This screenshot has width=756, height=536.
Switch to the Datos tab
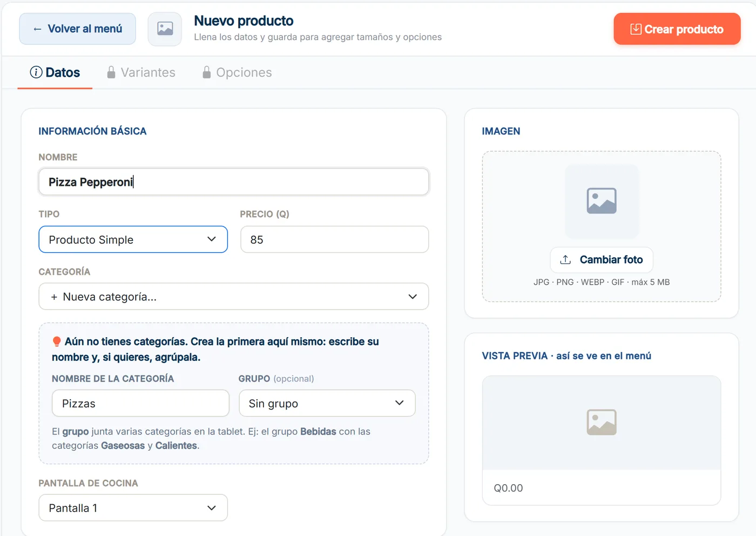pos(55,72)
